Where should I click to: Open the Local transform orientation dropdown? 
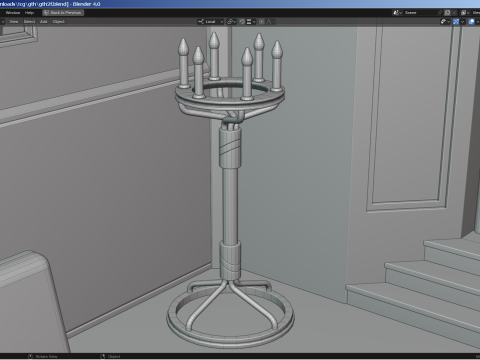210,22
